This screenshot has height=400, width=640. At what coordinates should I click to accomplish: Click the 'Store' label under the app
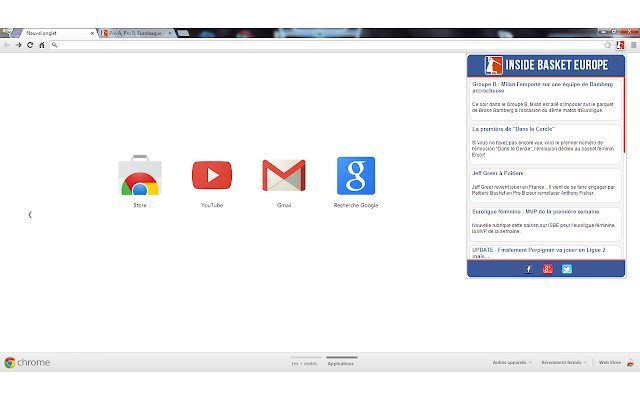(140, 205)
